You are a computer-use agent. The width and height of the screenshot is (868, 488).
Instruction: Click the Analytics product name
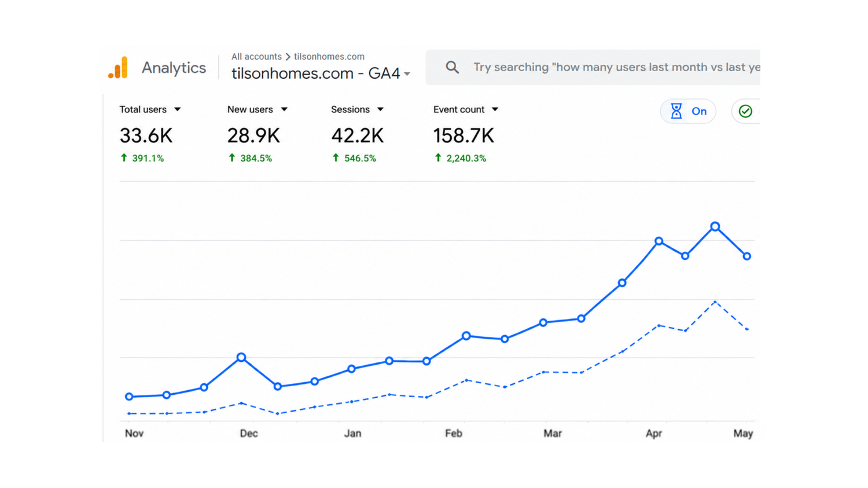coord(174,68)
